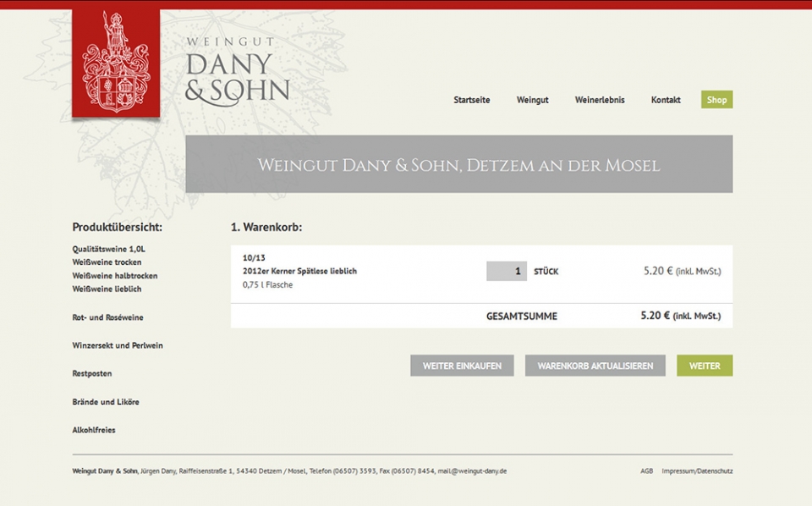Click the 1. Warenkorb heading
This screenshot has height=506, width=812.
click(266, 227)
